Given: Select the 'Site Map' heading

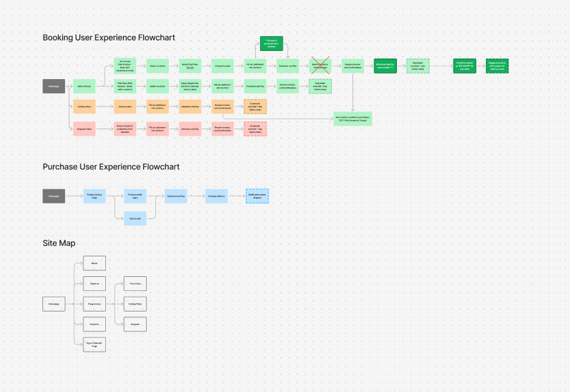Looking at the screenshot, I should [59, 243].
